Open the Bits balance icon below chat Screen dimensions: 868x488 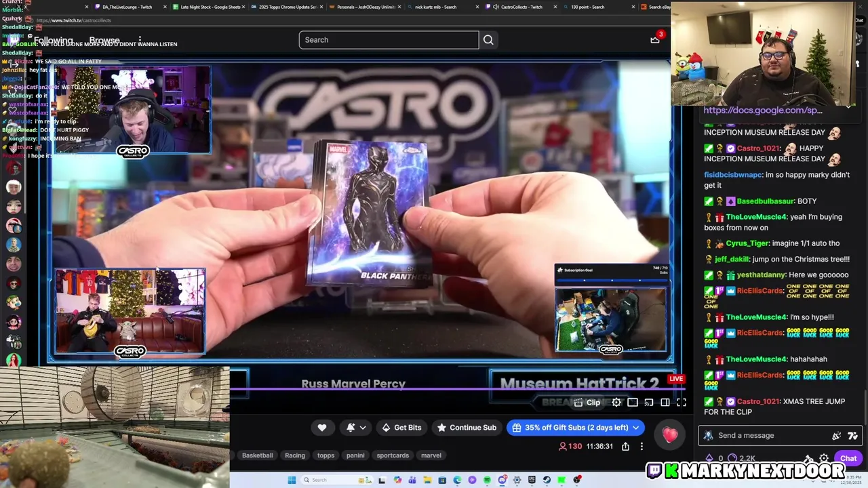pos(709,459)
